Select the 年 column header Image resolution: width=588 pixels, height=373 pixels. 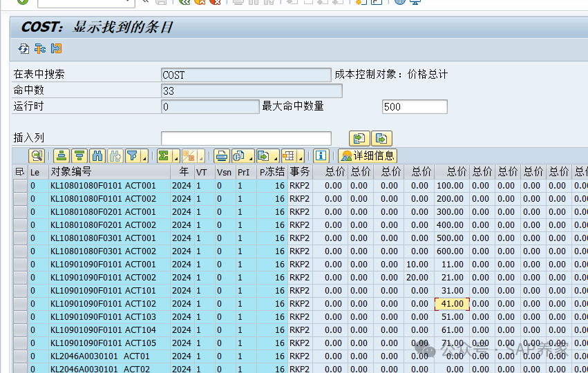[182, 172]
